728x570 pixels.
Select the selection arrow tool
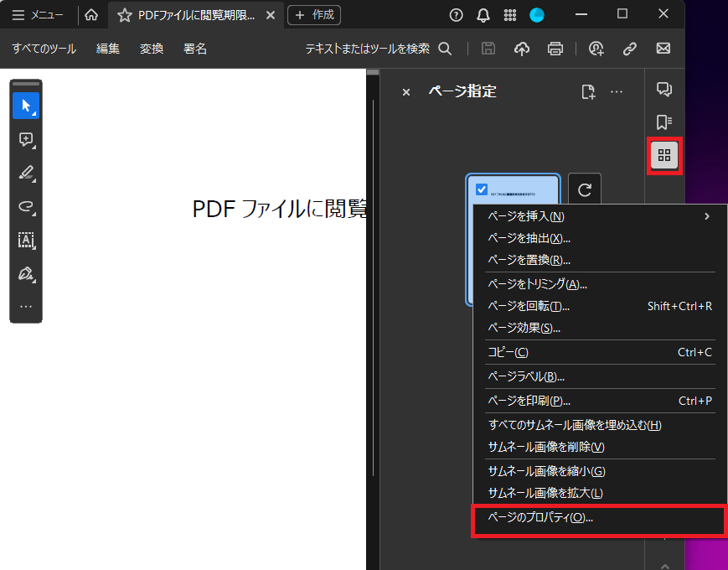[x=26, y=106]
